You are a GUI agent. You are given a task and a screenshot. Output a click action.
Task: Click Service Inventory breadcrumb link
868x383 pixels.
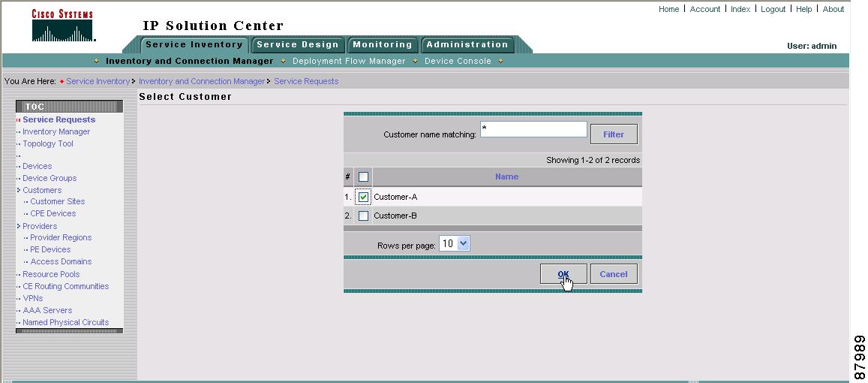[x=98, y=81]
